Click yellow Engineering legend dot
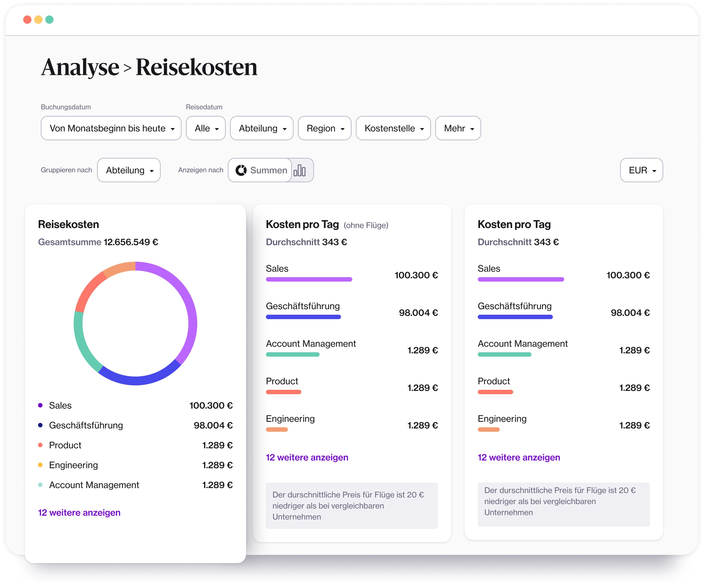The width and height of the screenshot is (704, 588). pyautogui.click(x=40, y=465)
